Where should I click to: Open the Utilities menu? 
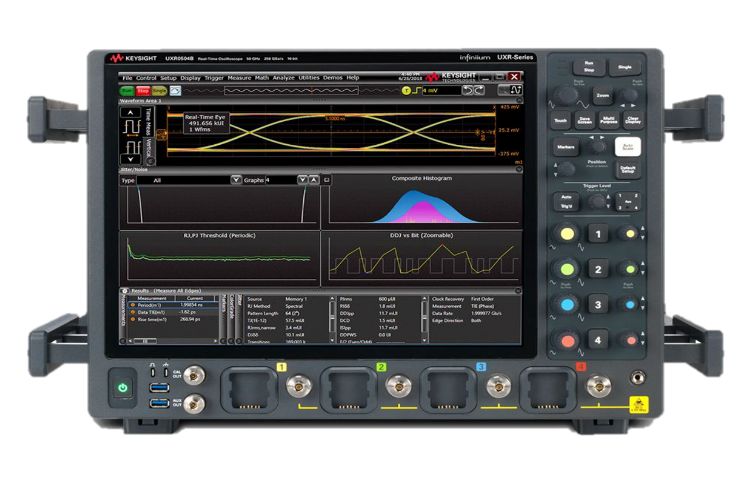coord(309,78)
